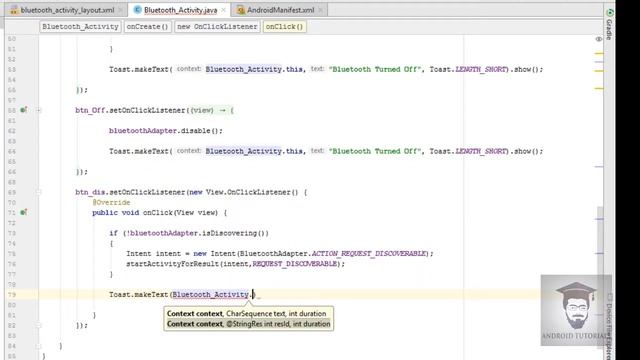Click Bluetooth_Activity.this argument on line 53
The width and height of the screenshot is (640, 360).
pos(254,69)
